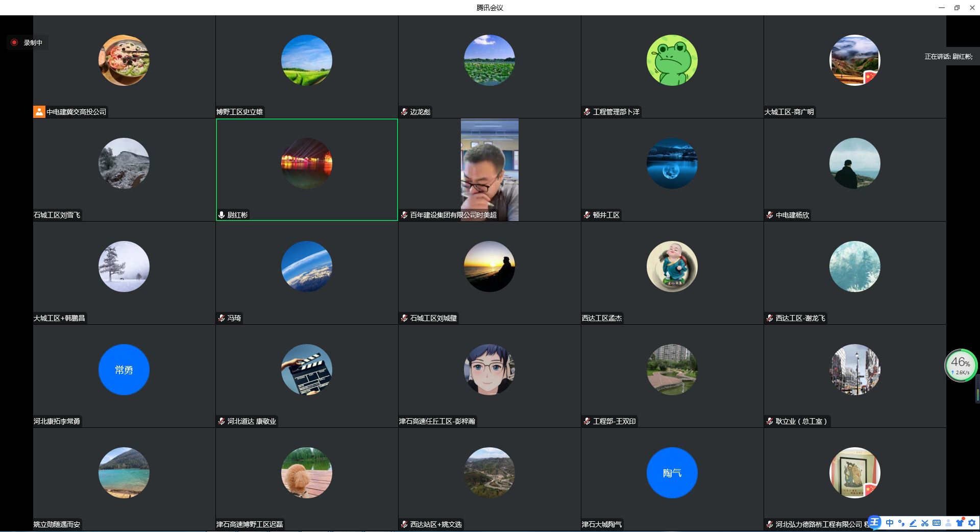Click the orange host icon for 中电建冀交高投公司
This screenshot has width=980, height=532.
[39, 112]
